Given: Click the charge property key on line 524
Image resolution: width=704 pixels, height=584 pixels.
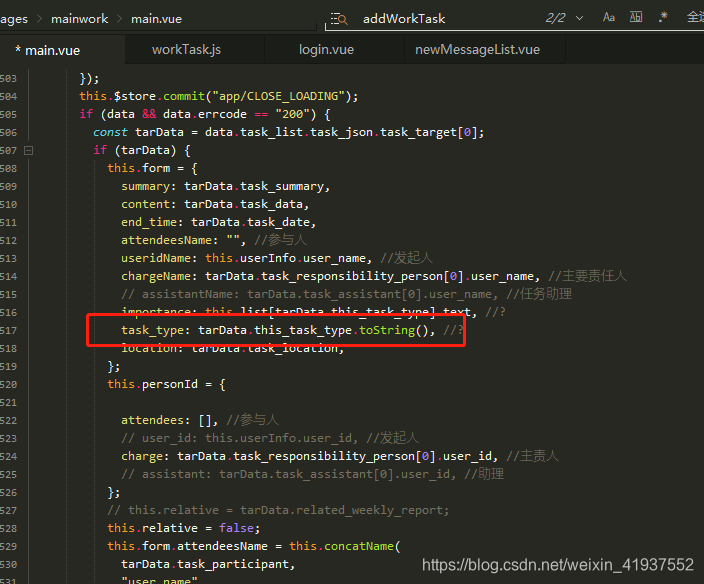Looking at the screenshot, I should click(142, 456).
